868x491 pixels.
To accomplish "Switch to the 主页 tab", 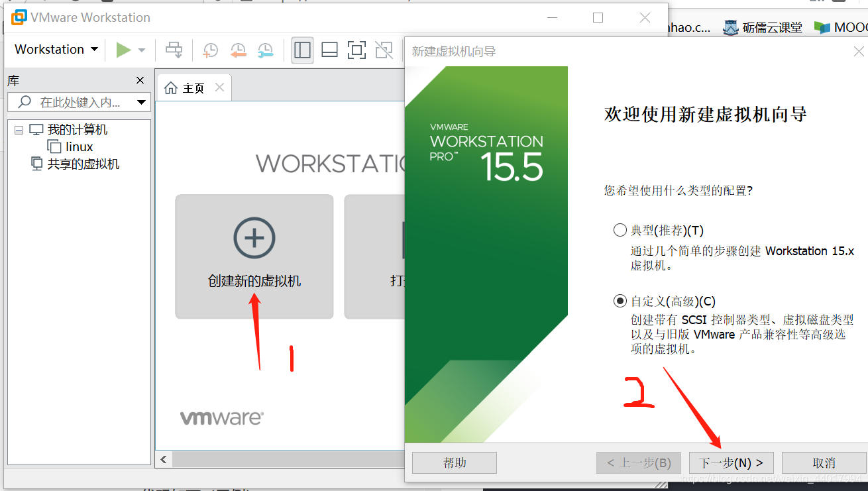I will point(194,88).
